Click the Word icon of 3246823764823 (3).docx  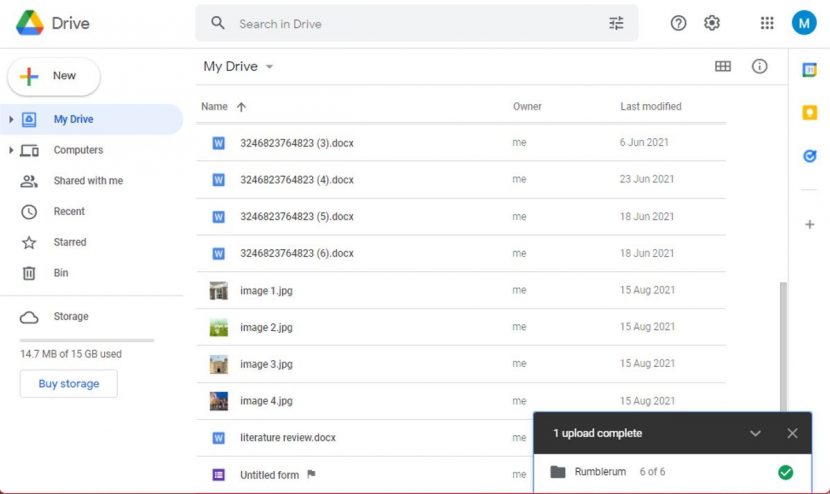coord(218,143)
